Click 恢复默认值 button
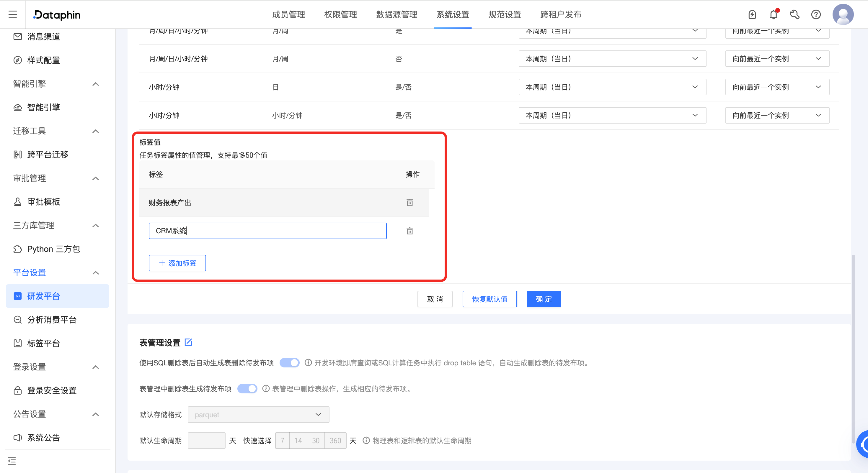This screenshot has width=868, height=473. [x=489, y=299]
